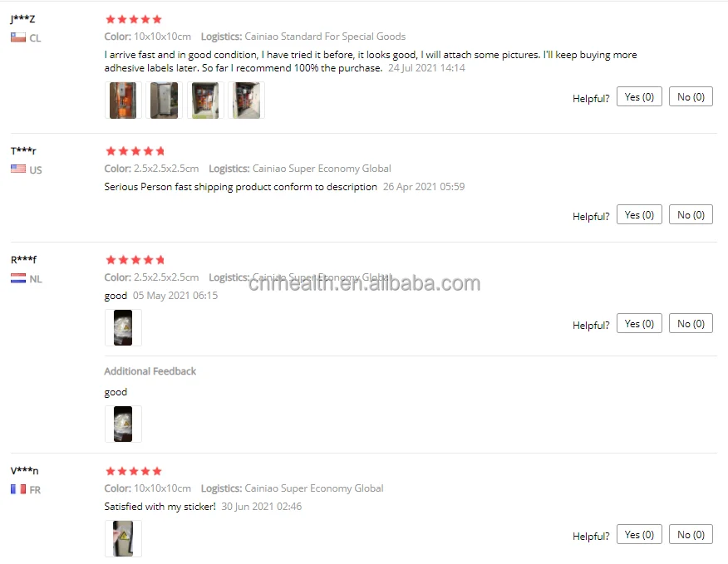This screenshot has height=564, width=728.
Task: Click the five-star rating of T***r review
Action: [135, 151]
